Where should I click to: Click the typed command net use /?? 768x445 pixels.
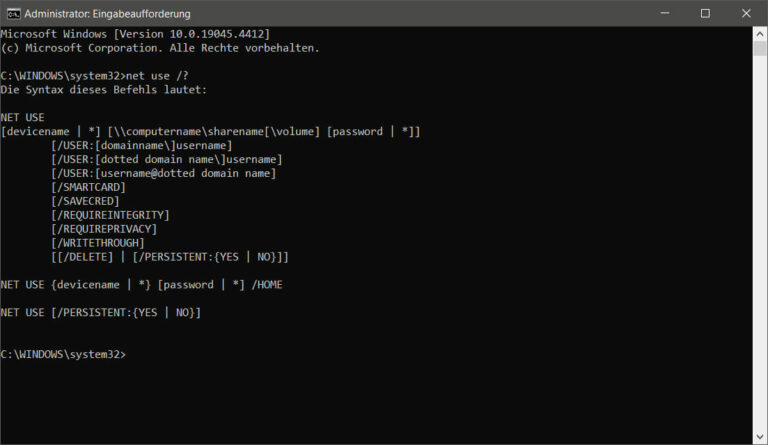(x=157, y=76)
